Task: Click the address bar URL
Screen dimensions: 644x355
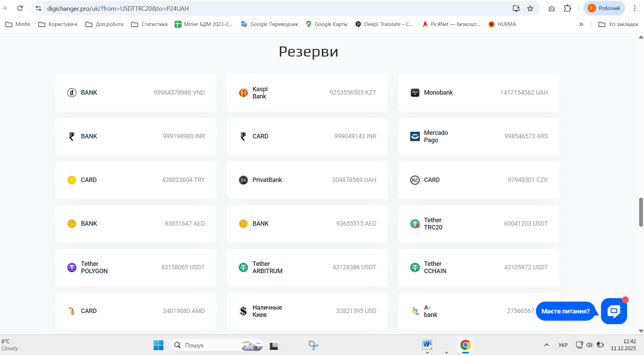Action: tap(118, 9)
